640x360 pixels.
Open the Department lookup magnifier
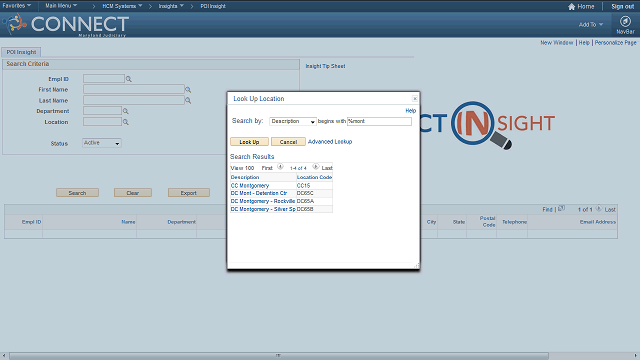(126, 111)
